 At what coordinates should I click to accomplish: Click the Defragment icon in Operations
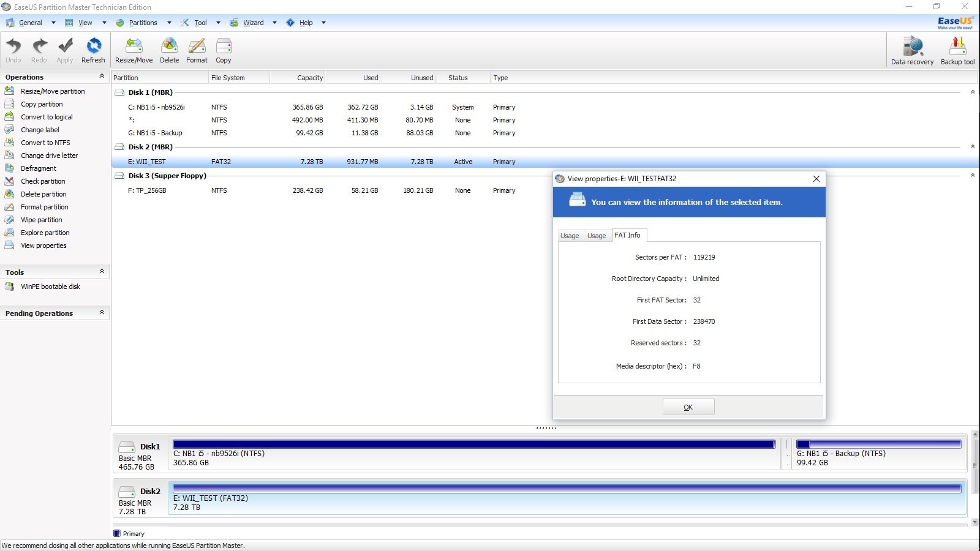[x=9, y=168]
